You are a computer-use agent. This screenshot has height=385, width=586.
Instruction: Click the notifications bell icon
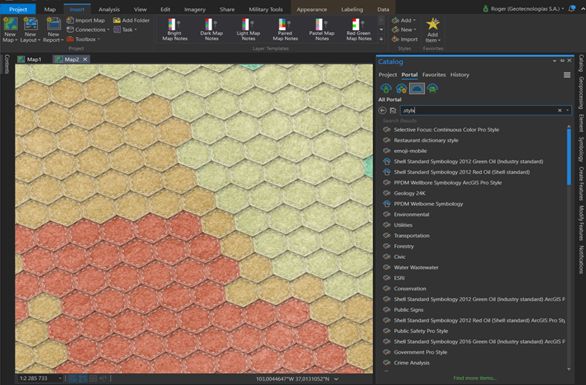(571, 9)
